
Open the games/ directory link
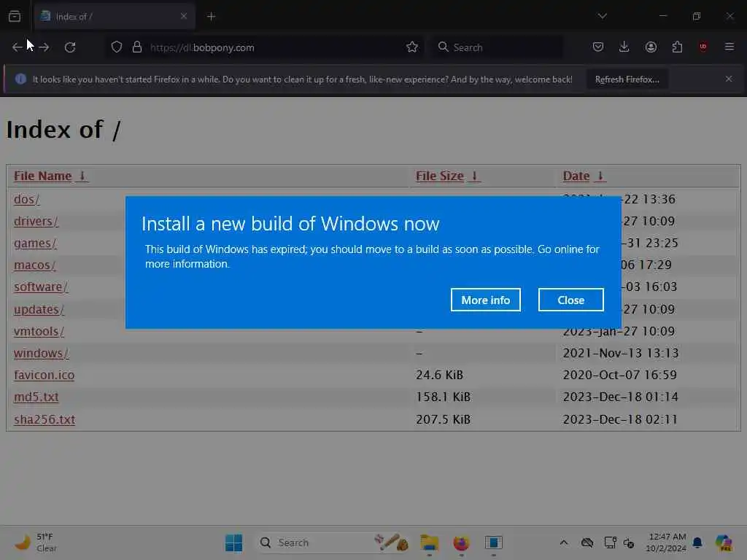pos(35,244)
